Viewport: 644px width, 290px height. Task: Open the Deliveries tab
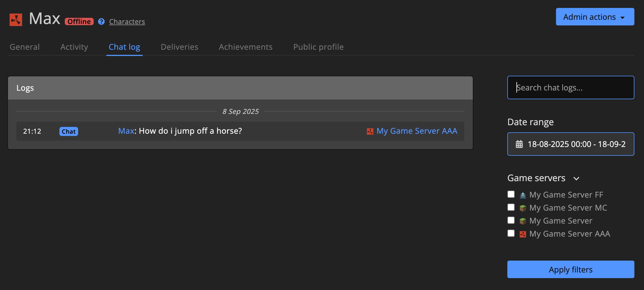179,47
